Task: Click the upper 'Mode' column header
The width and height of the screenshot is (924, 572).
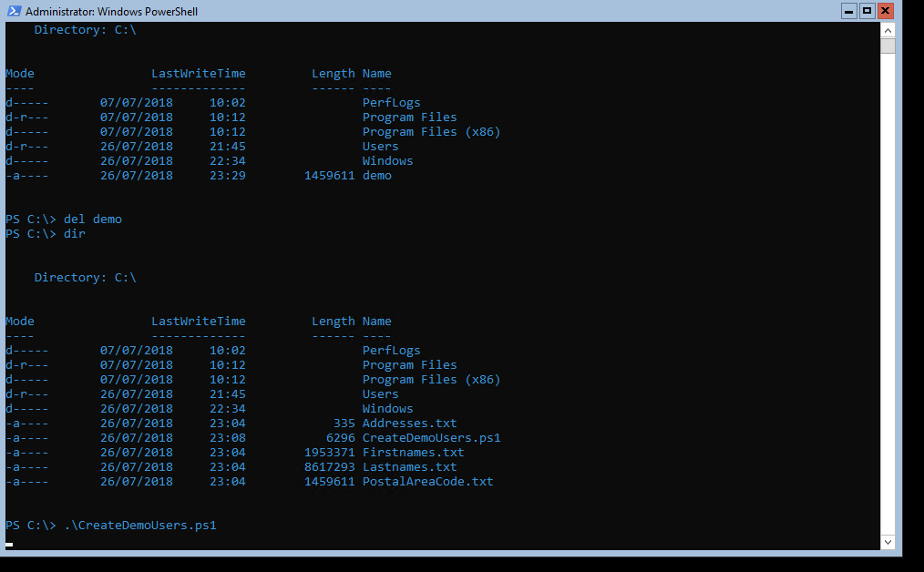Action: click(x=20, y=74)
